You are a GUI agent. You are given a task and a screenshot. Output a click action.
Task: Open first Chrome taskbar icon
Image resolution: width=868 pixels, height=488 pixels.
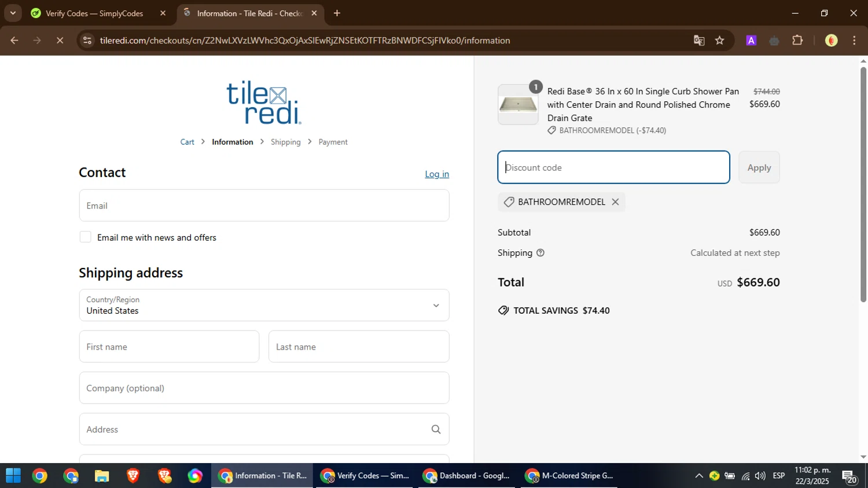coord(40,476)
